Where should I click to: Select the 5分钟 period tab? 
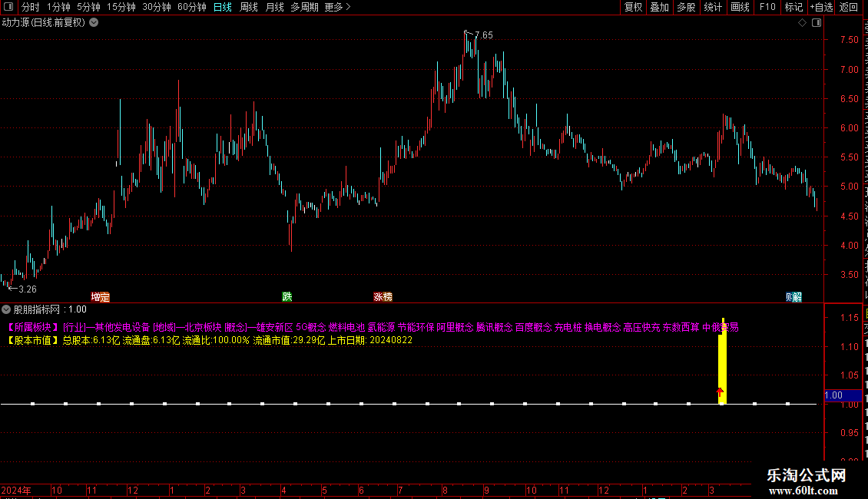pos(88,7)
